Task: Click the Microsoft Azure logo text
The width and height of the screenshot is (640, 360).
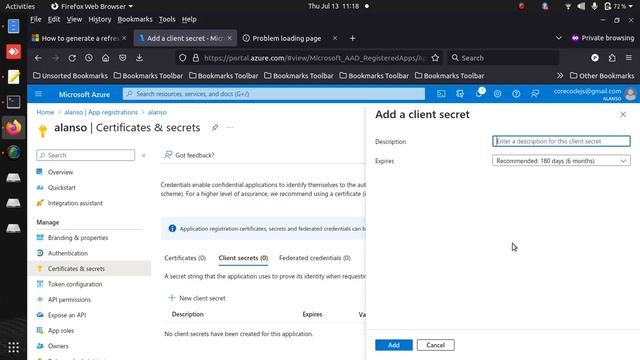Action: [84, 94]
